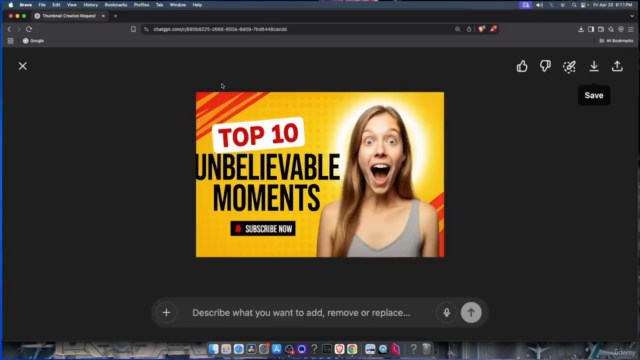Open Brave Wallet toolbar icon
The height and width of the screenshot is (360, 640).
(601, 29)
